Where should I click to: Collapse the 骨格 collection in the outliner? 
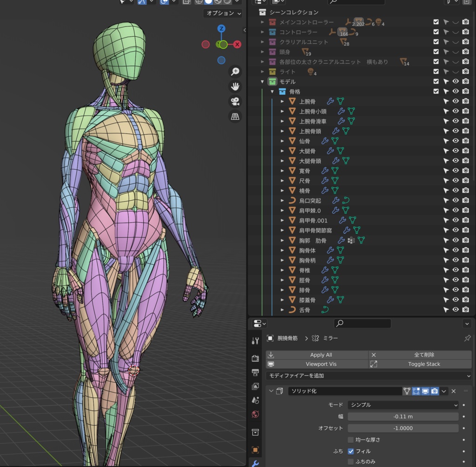click(x=272, y=92)
